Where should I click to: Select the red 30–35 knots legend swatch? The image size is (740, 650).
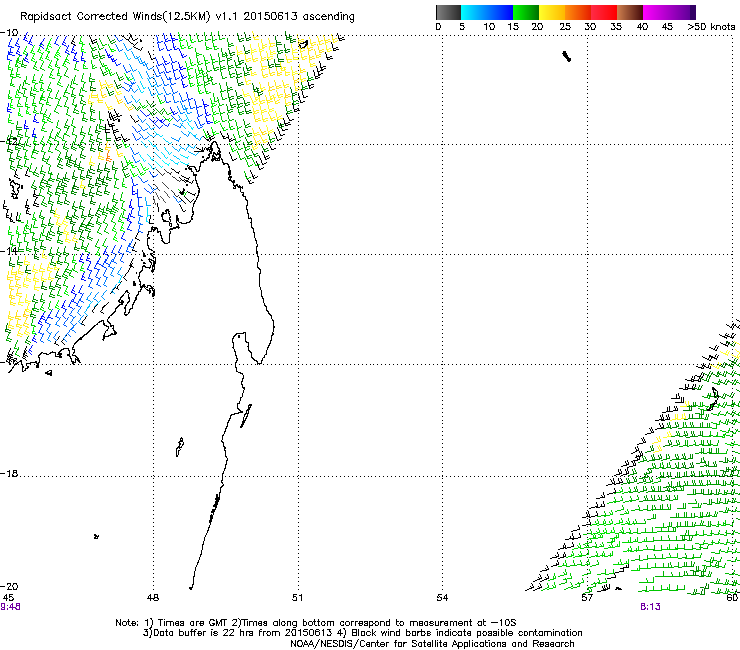(604, 12)
